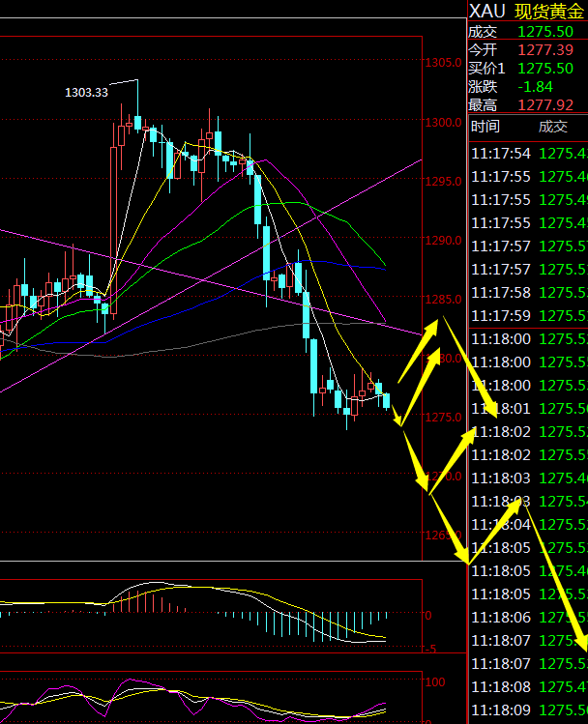Select the 11:18:09 tick row
This screenshot has width=588, height=724.
tap(529, 710)
